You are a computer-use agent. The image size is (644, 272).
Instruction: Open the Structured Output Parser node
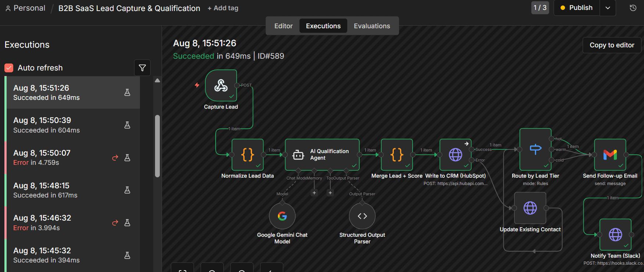coord(362,216)
